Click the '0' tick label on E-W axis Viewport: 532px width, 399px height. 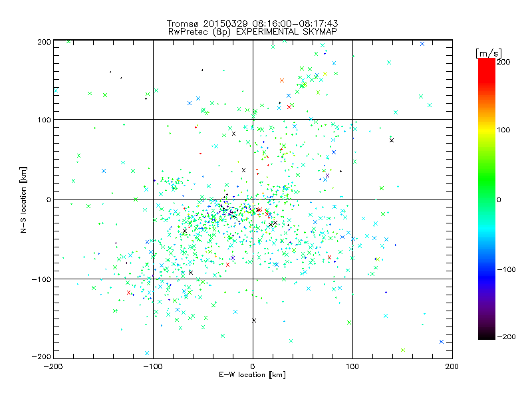pos(253,366)
